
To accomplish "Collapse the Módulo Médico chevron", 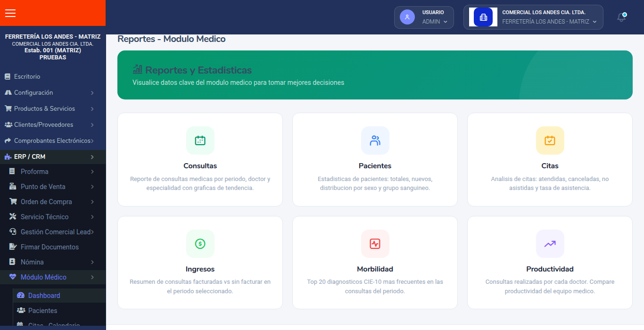I will 92,278.
